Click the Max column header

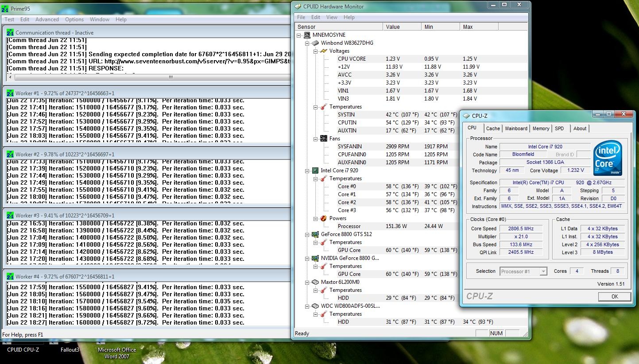click(479, 27)
